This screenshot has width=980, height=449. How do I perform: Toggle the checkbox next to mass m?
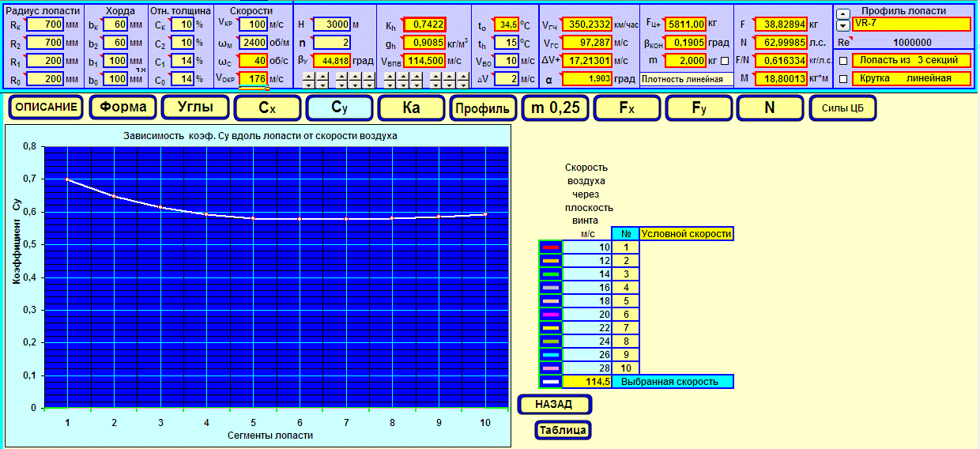(726, 61)
